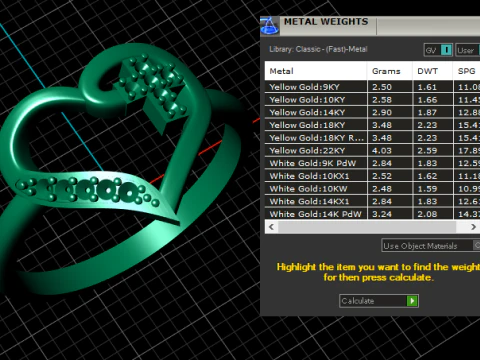Click the 4.03 grams value
480x360 pixels.
click(x=382, y=150)
